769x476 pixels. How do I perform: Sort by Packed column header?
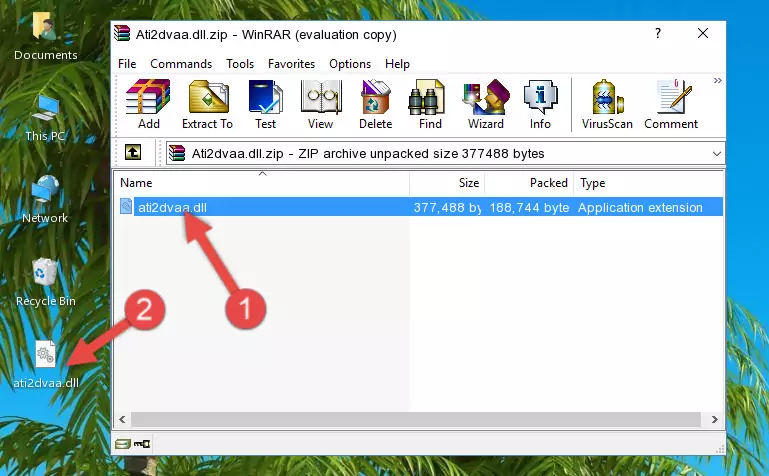point(529,183)
